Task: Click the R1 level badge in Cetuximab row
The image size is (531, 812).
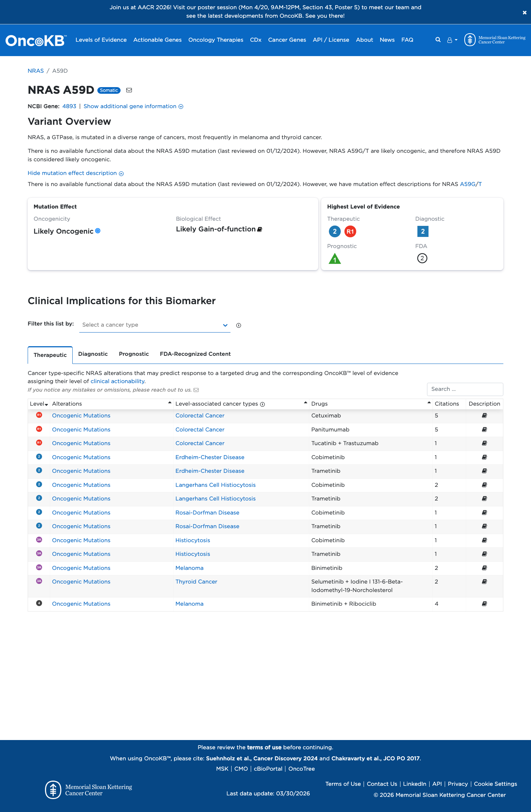Action: 39,415
